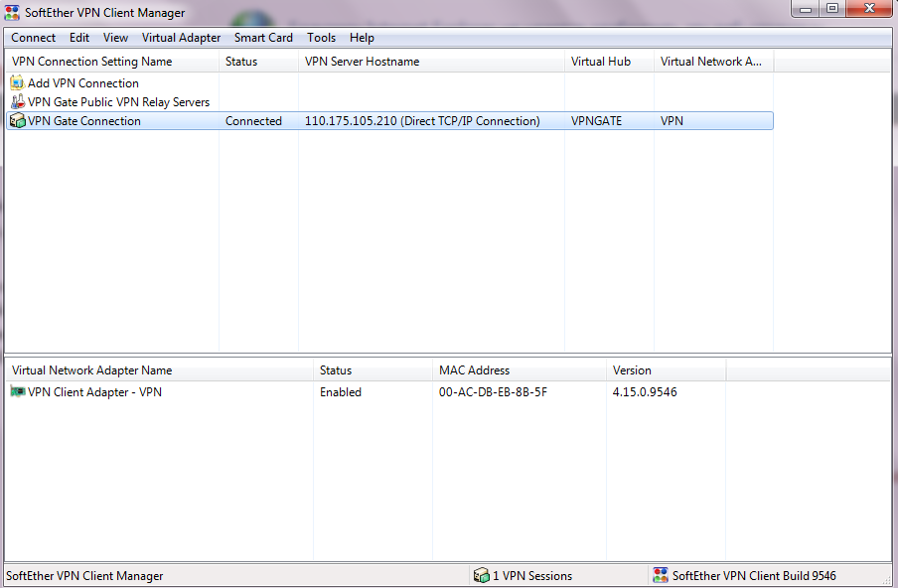This screenshot has width=898, height=588.
Task: Click the Enabled adapter status cell
Action: point(341,392)
